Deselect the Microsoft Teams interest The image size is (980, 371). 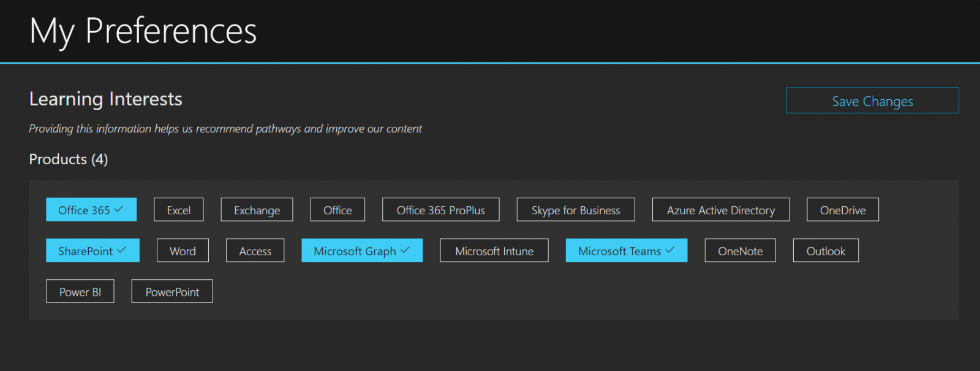click(627, 250)
